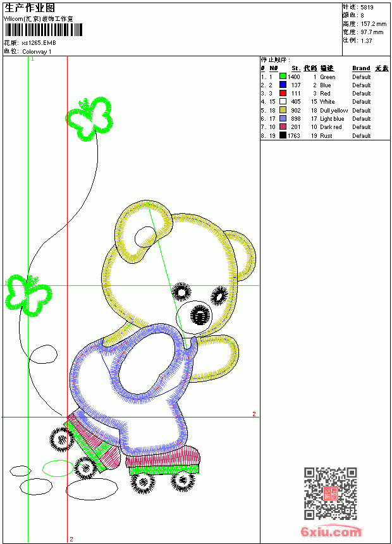Click the Green thread color swatch
Viewport: 392px width, 544px height.
pyautogui.click(x=283, y=77)
